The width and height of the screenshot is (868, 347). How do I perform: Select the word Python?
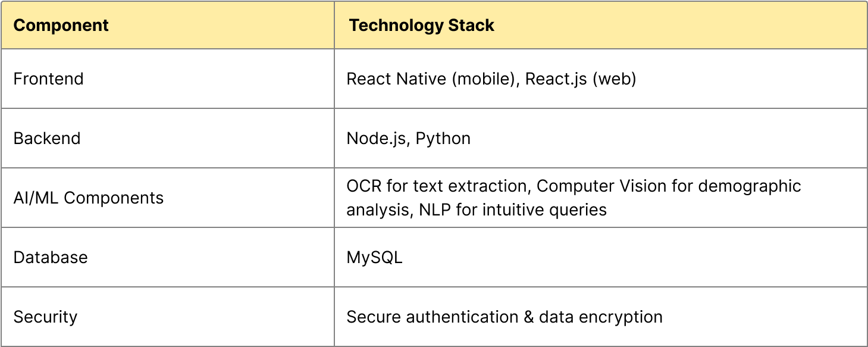tap(443, 139)
